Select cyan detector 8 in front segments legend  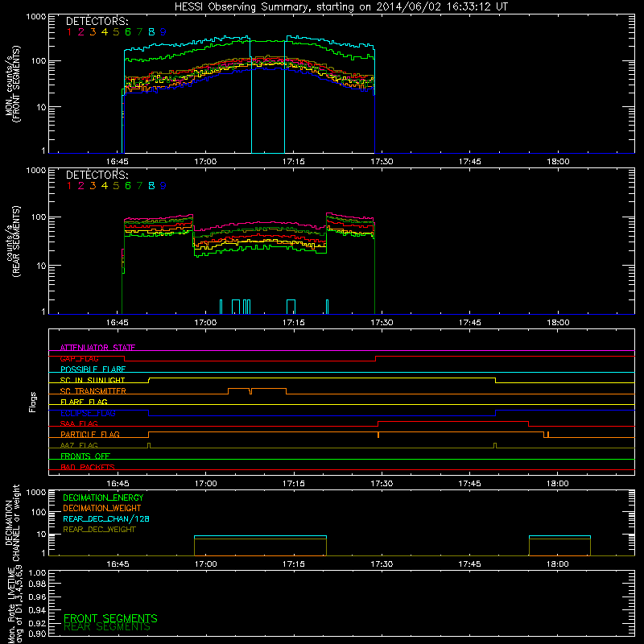click(151, 32)
